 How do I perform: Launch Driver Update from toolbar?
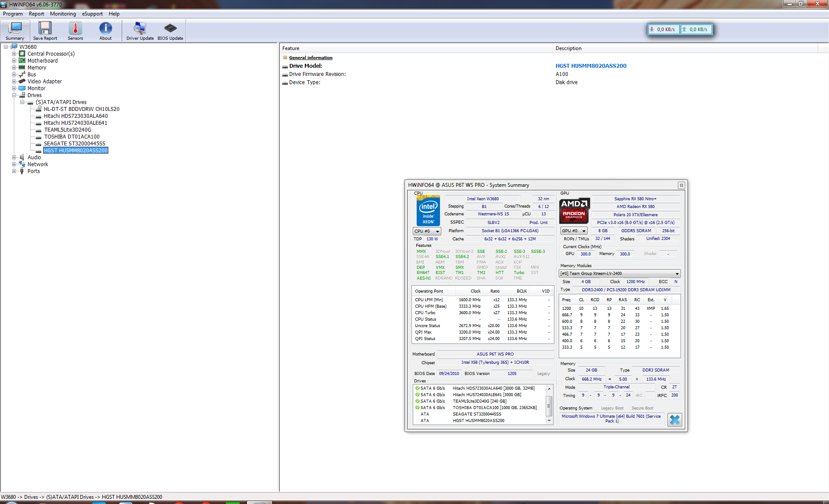[x=140, y=31]
